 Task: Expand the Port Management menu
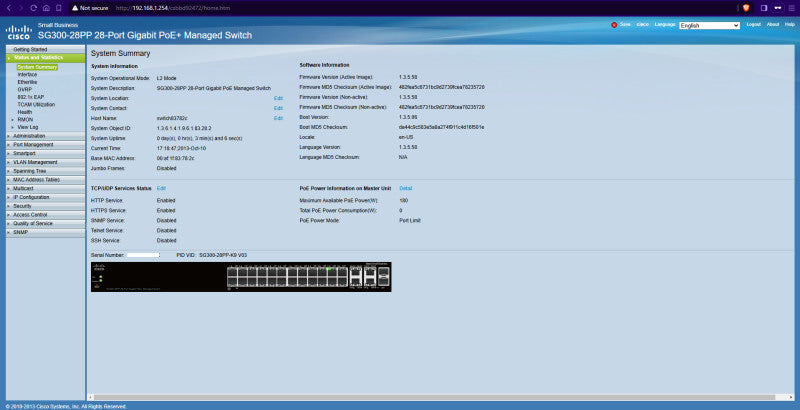pyautogui.click(x=45, y=144)
